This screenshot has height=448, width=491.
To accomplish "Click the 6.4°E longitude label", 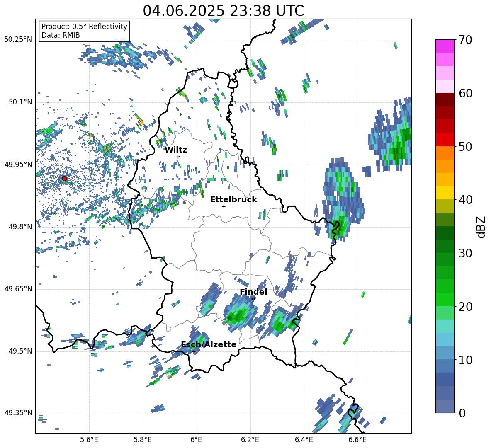I will coord(304,440).
